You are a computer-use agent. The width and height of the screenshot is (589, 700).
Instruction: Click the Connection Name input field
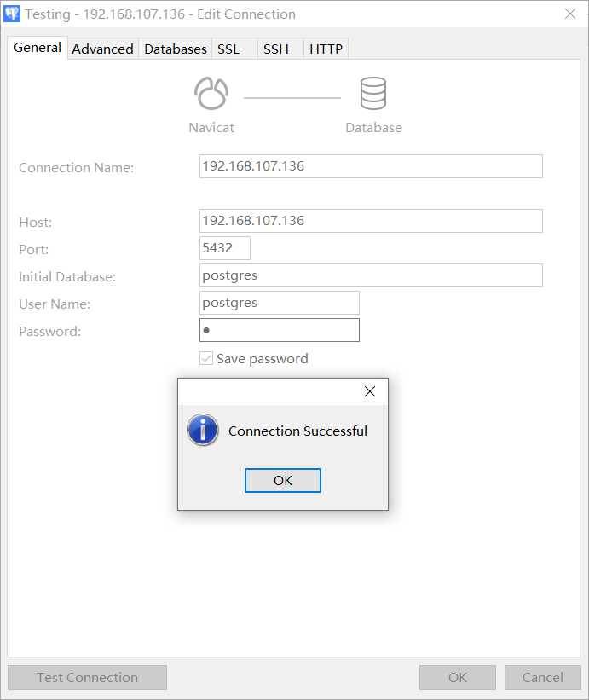(x=370, y=166)
